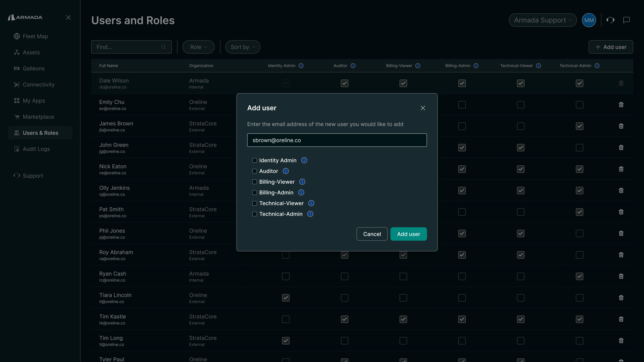Open Fleet Map from sidebar
This screenshot has height=362, width=644.
point(35,36)
